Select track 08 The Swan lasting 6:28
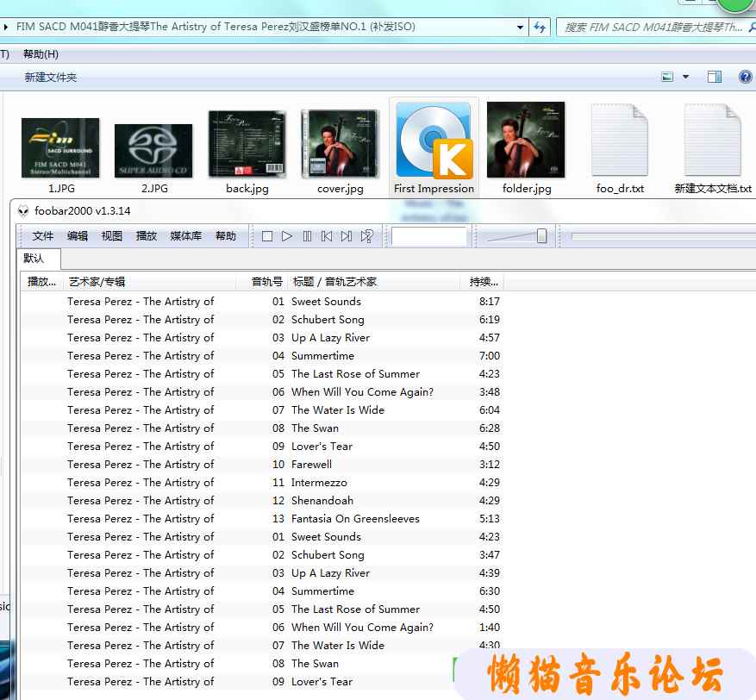 [262, 428]
